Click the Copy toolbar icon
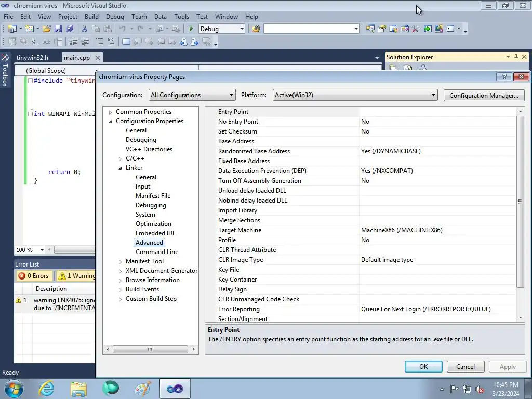Viewport: 532px width, 399px height. (x=96, y=29)
